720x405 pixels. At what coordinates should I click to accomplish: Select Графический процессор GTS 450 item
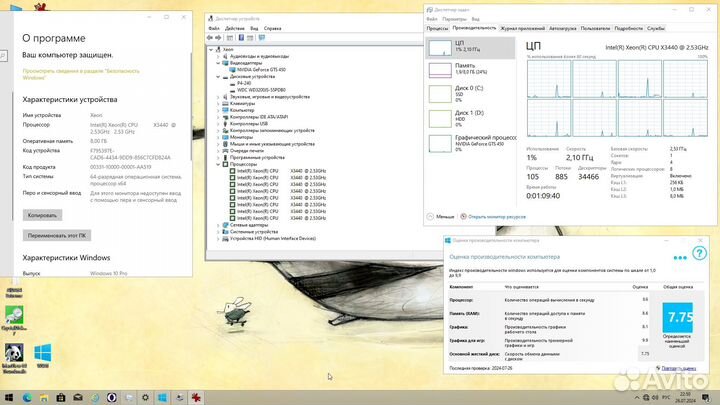point(471,143)
